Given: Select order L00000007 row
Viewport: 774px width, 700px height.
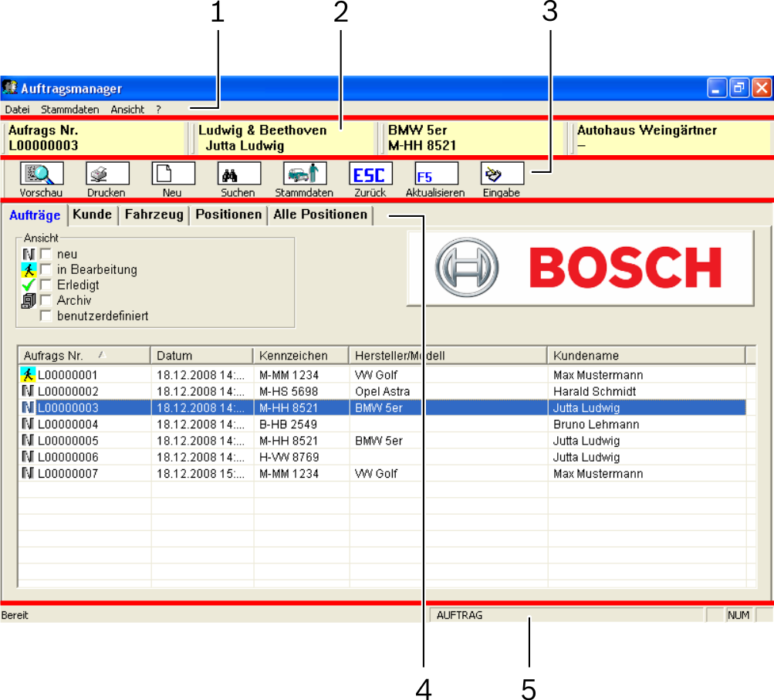Looking at the screenshot, I should (383, 473).
